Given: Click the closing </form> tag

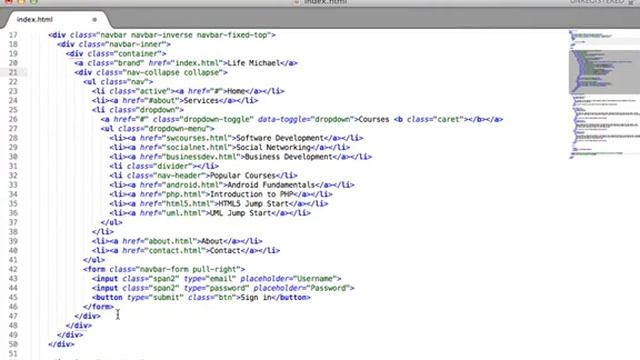Looking at the screenshot, I should pos(98,307).
